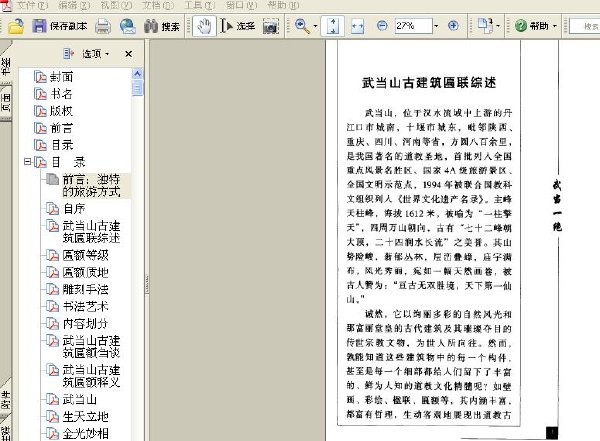
Task: Click the new bookmark icon beside Options
Action: coord(68,54)
